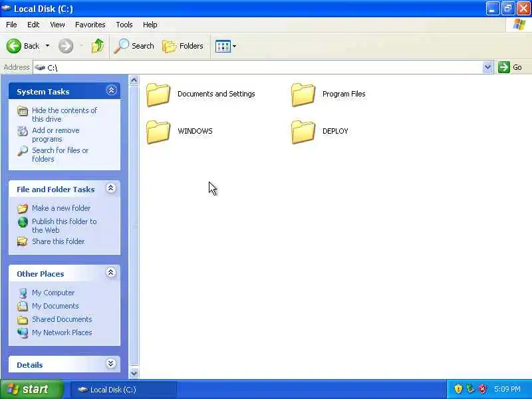532x399 pixels.
Task: Click the green Back arrow icon
Action: (x=14, y=46)
